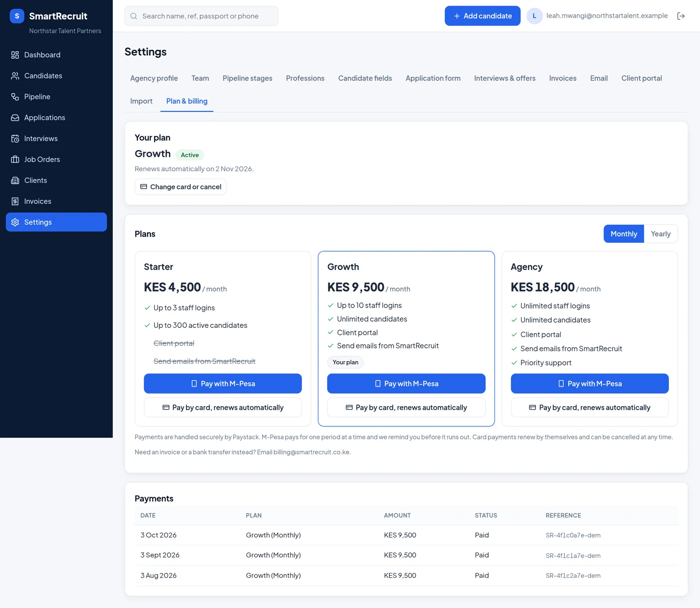This screenshot has height=608, width=700.
Task: Open Invoices in the sidebar
Action: point(56,201)
